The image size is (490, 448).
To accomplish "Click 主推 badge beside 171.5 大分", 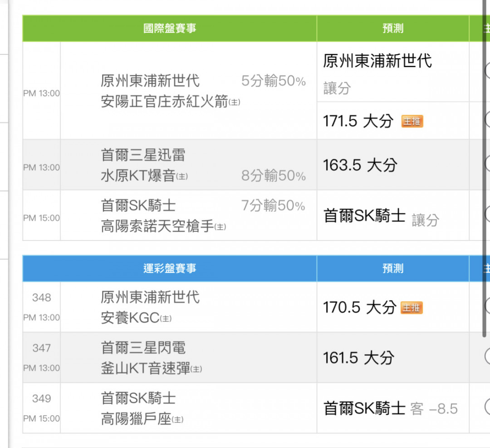I will tap(412, 121).
